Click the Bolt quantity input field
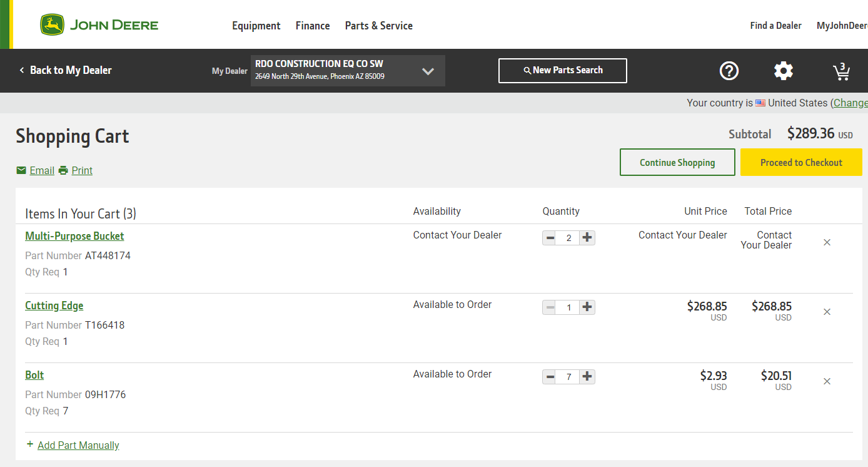Image resolution: width=868 pixels, height=467 pixels. pyautogui.click(x=568, y=377)
